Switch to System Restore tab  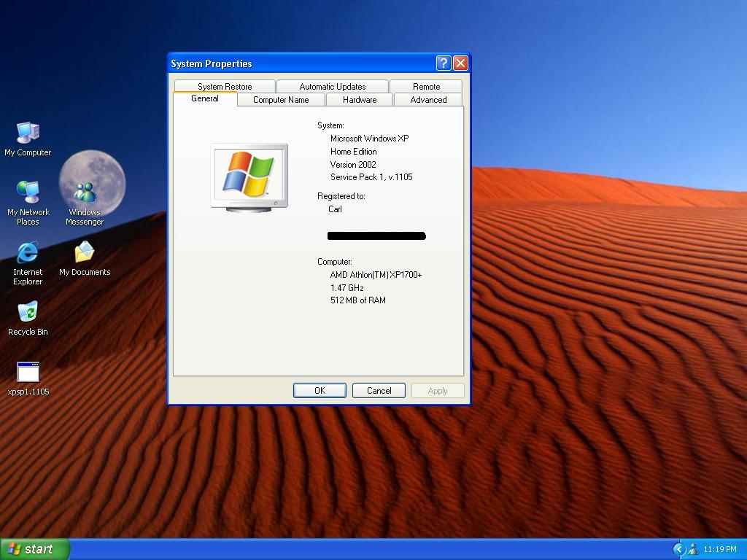pos(225,86)
